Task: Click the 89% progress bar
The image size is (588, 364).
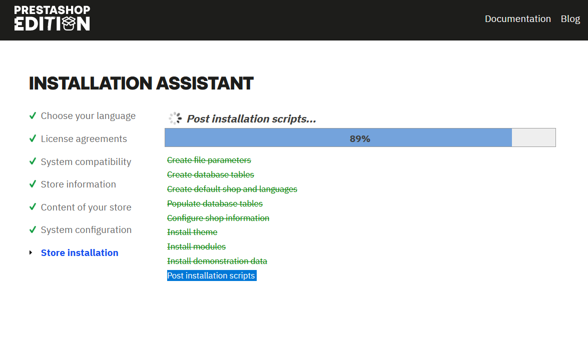Action: pyautogui.click(x=360, y=138)
